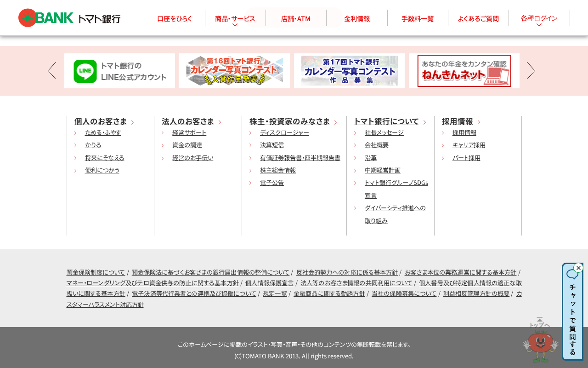Visit the キャリア採用 link

(x=469, y=145)
